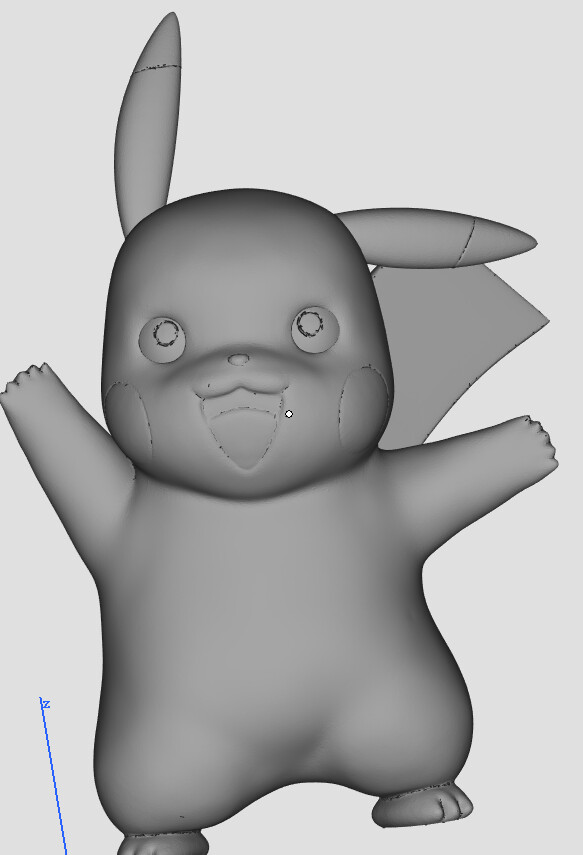The width and height of the screenshot is (583, 855).
Task: Select the model's left-side eye circle
Action: click(x=162, y=340)
